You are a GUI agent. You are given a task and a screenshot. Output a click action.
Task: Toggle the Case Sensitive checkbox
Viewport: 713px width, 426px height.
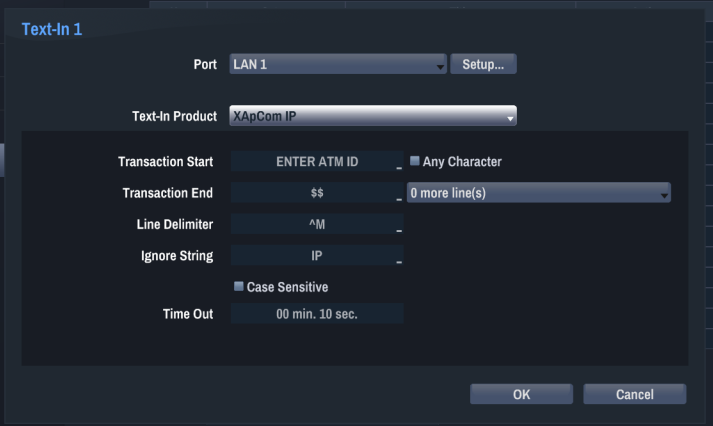(x=238, y=286)
